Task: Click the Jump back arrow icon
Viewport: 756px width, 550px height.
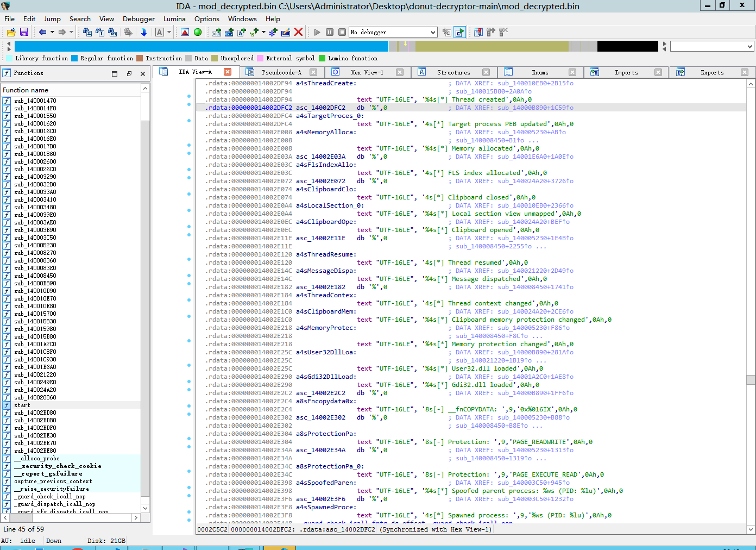Action: [x=42, y=33]
